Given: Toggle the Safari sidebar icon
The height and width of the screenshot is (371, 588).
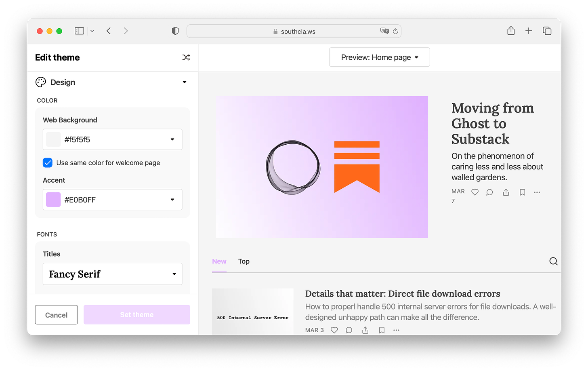Looking at the screenshot, I should click(79, 31).
